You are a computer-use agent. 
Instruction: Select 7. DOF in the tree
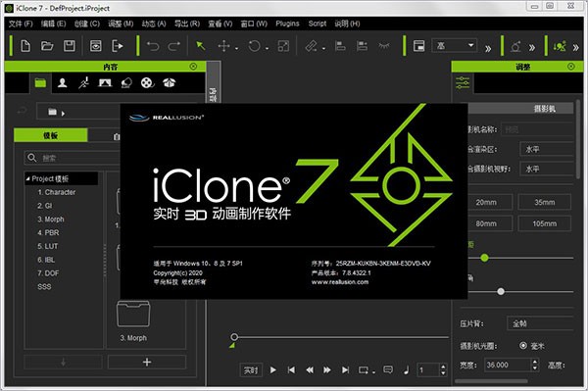click(48, 272)
